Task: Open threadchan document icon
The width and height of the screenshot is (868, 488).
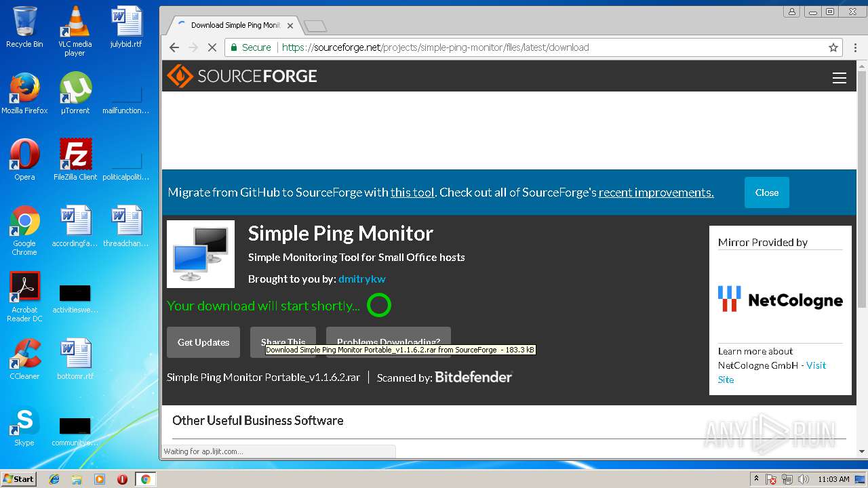Action: coord(126,226)
